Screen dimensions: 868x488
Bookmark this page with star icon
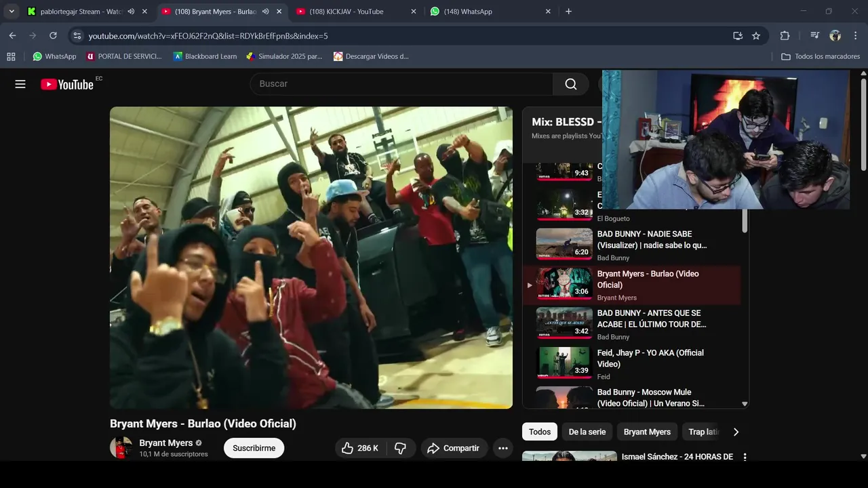[756, 35]
